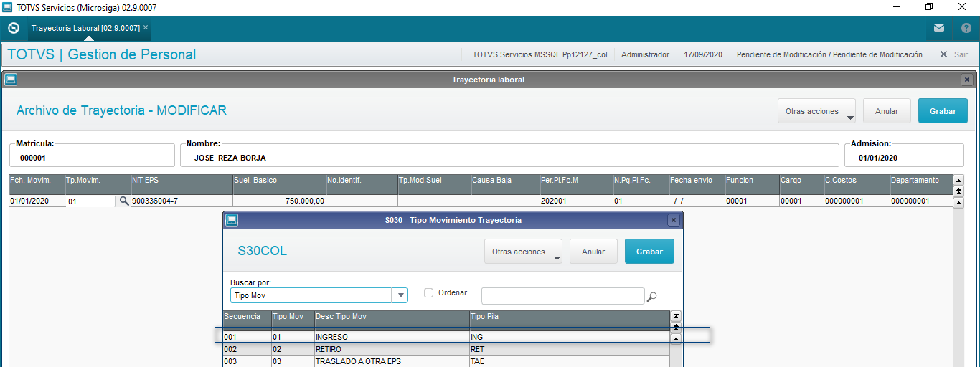
Task: Open the Buscar por Tipo Mov dropdown
Action: pyautogui.click(x=400, y=295)
